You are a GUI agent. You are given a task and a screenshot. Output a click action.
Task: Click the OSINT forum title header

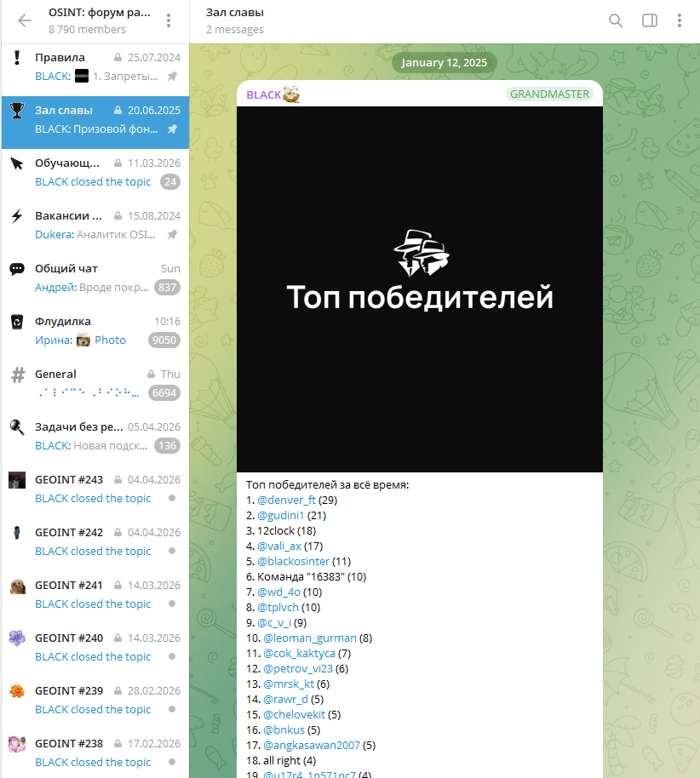coord(100,14)
